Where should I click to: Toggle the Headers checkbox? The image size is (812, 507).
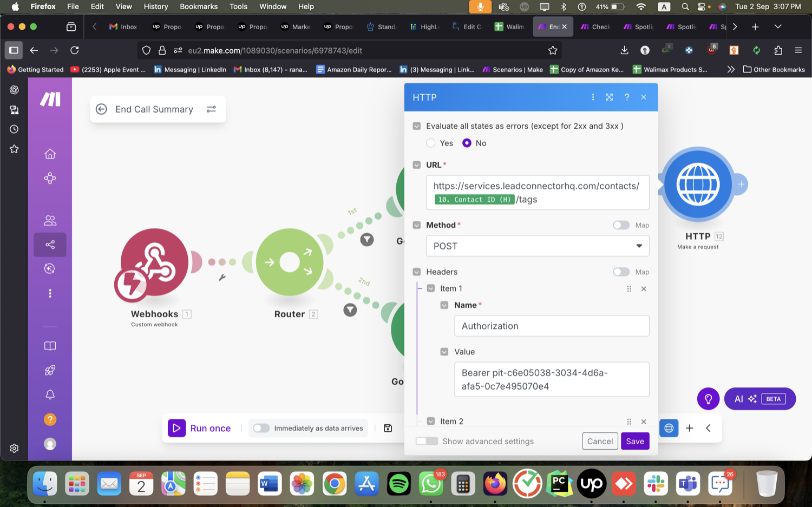coord(417,272)
